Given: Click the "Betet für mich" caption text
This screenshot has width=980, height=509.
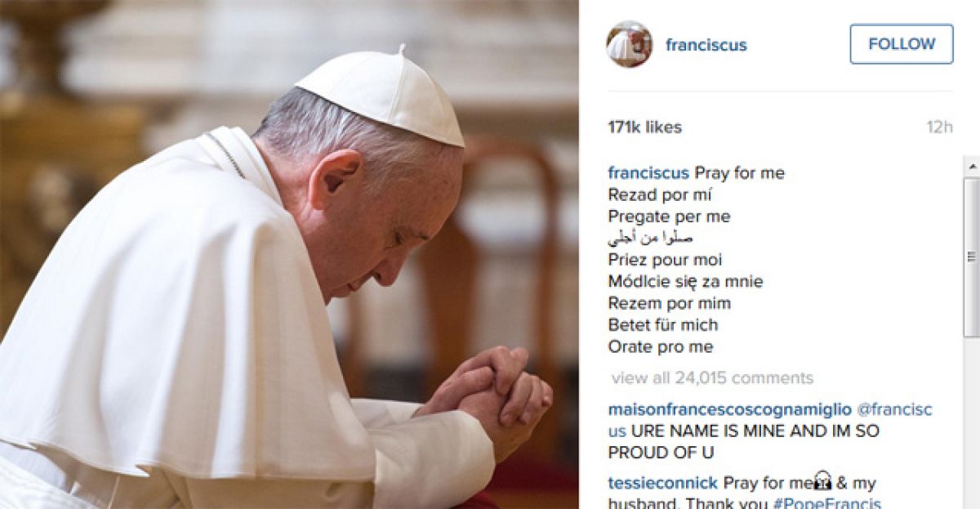Looking at the screenshot, I should point(663,324).
